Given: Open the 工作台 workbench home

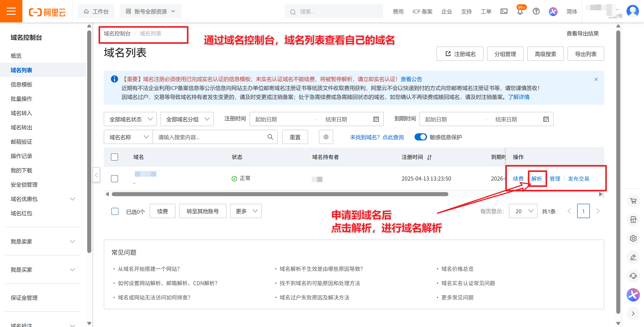Looking at the screenshot, I should click(96, 11).
